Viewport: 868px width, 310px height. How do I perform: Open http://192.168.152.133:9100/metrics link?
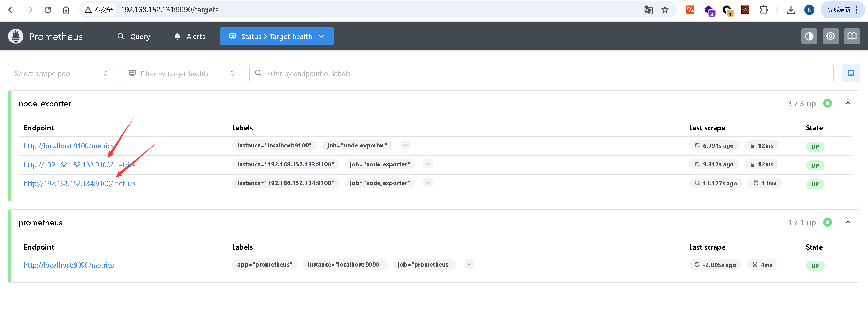[80, 165]
